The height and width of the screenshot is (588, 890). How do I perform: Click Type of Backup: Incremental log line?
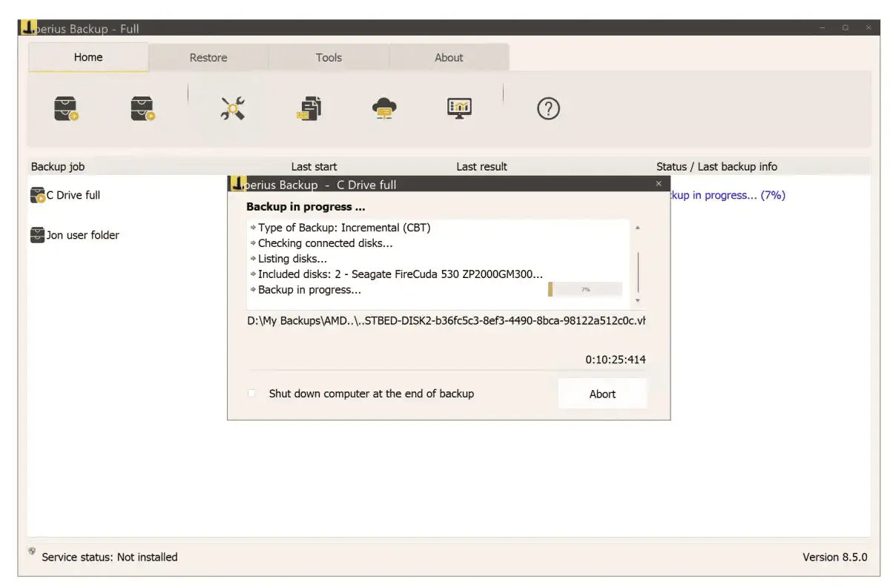[343, 228]
